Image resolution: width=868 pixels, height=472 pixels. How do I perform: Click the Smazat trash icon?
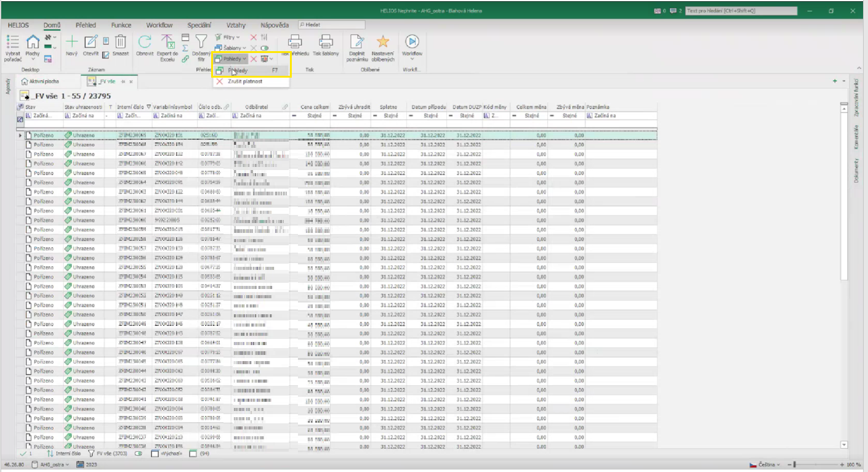pyautogui.click(x=121, y=42)
